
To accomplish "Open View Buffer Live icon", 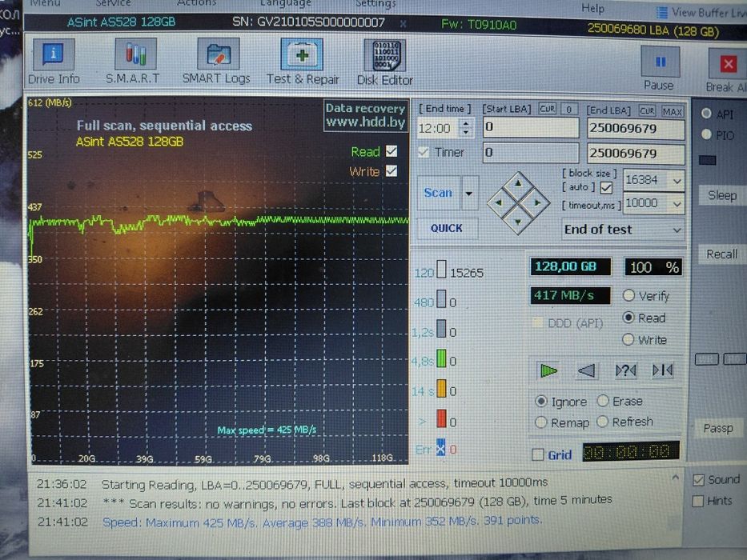I will (x=663, y=12).
